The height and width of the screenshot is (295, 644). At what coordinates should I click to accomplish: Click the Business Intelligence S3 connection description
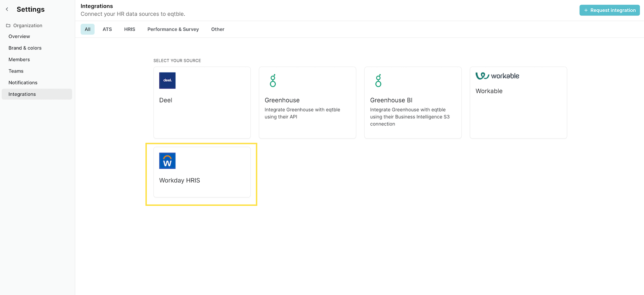click(x=410, y=117)
